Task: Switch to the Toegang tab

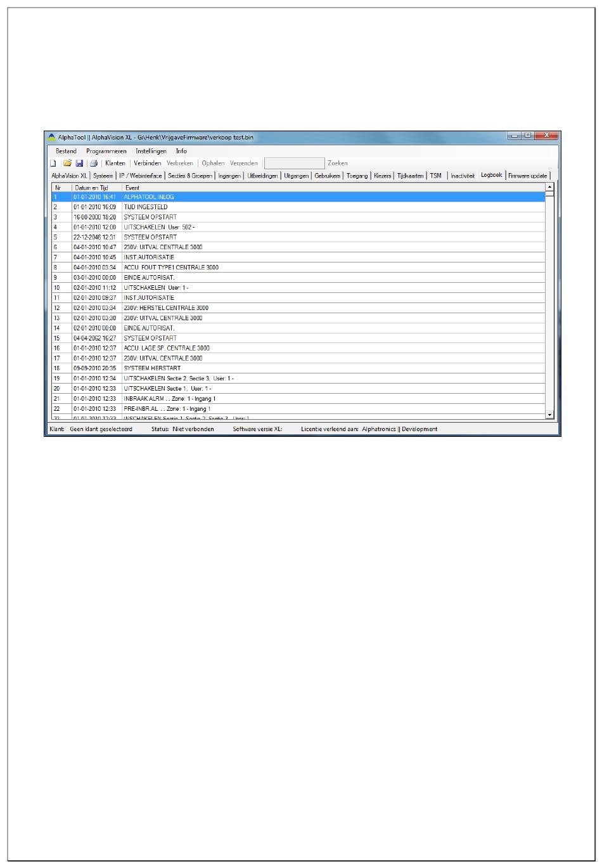Action: (x=357, y=176)
